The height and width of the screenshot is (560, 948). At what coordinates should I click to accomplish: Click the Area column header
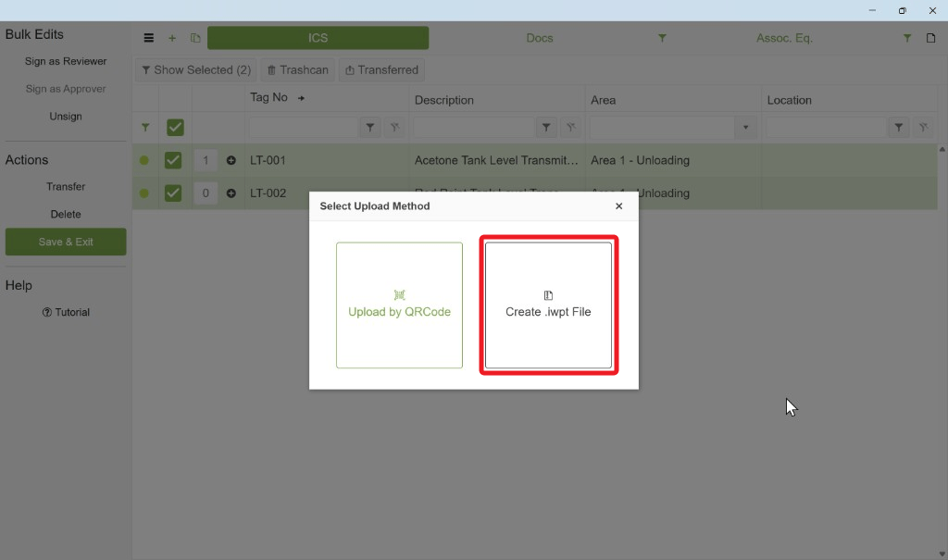click(603, 100)
